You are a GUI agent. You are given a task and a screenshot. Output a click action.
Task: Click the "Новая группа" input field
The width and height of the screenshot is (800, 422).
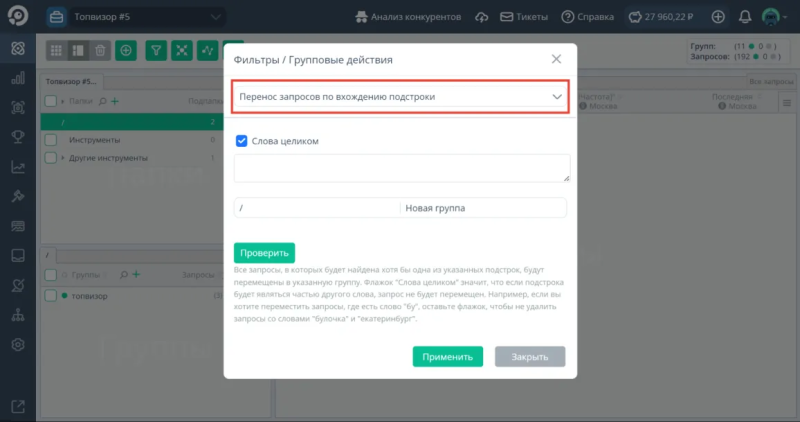pos(483,208)
